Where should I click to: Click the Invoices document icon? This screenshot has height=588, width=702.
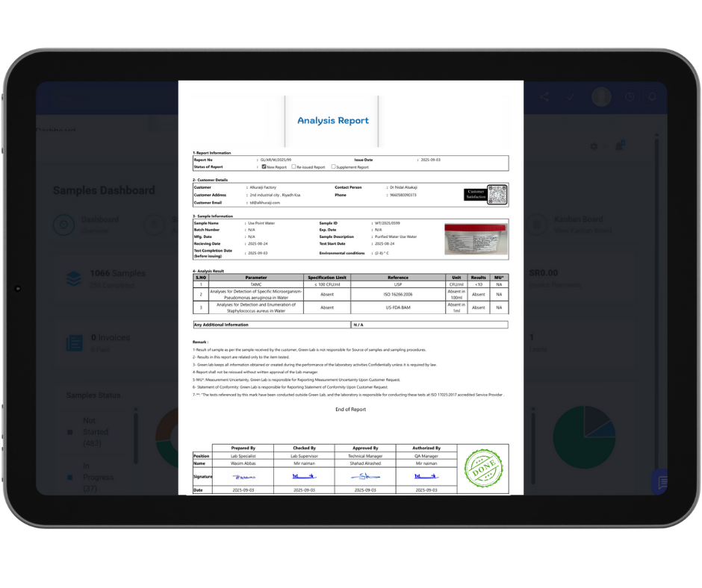coord(74,343)
